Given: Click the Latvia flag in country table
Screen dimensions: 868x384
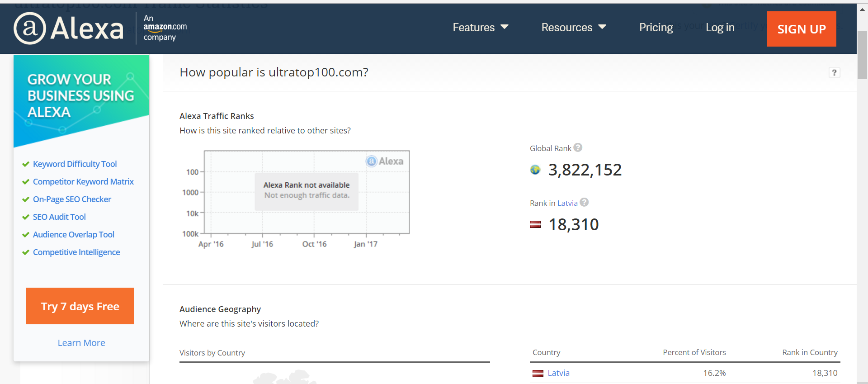Looking at the screenshot, I should (x=538, y=374).
